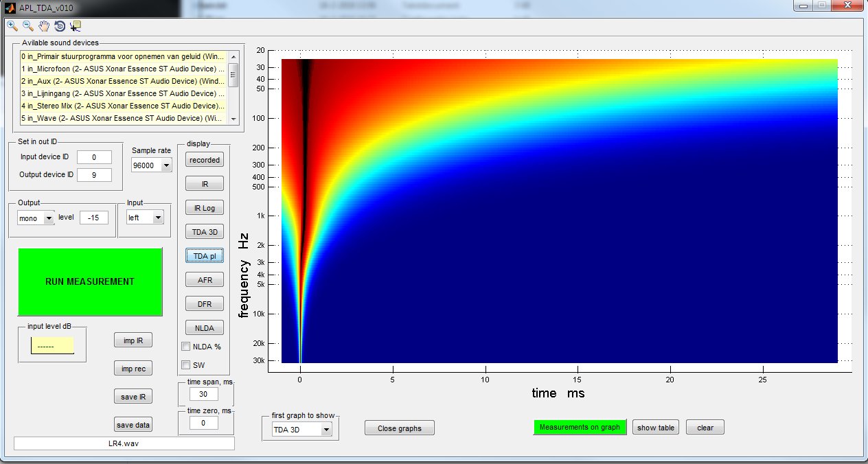Click the clear button
This screenshot has width=868, height=464.
(705, 428)
